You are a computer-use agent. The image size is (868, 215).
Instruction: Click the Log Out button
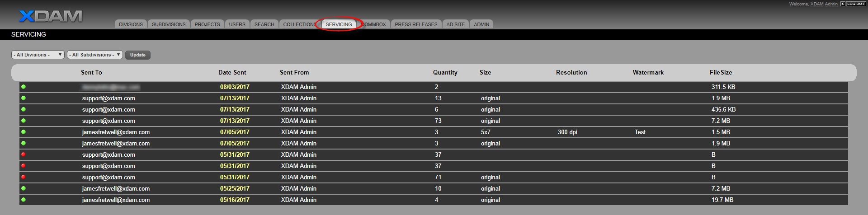click(x=856, y=4)
